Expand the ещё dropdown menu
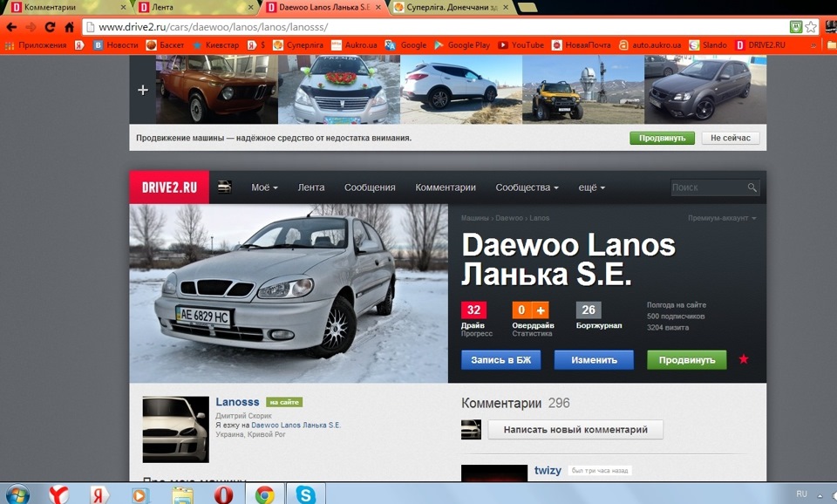 pos(591,187)
